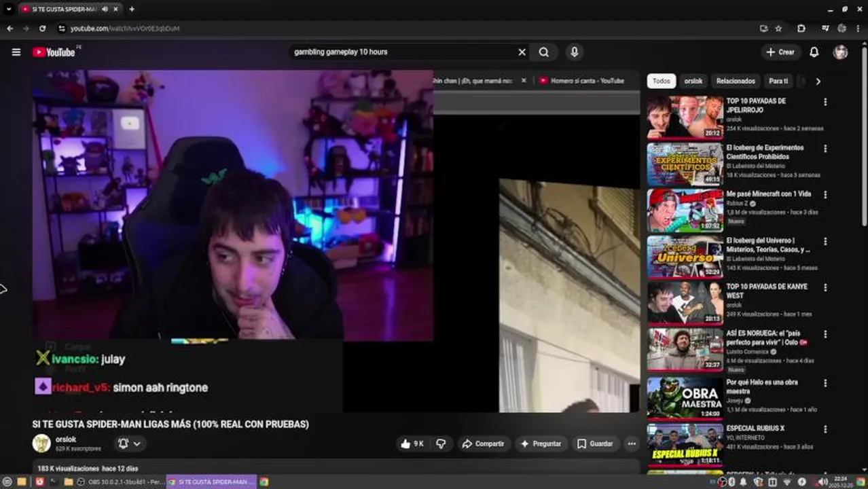Open options menu for ESPECIAL RUBIUS X
The height and width of the screenshot is (489, 868).
tap(825, 429)
